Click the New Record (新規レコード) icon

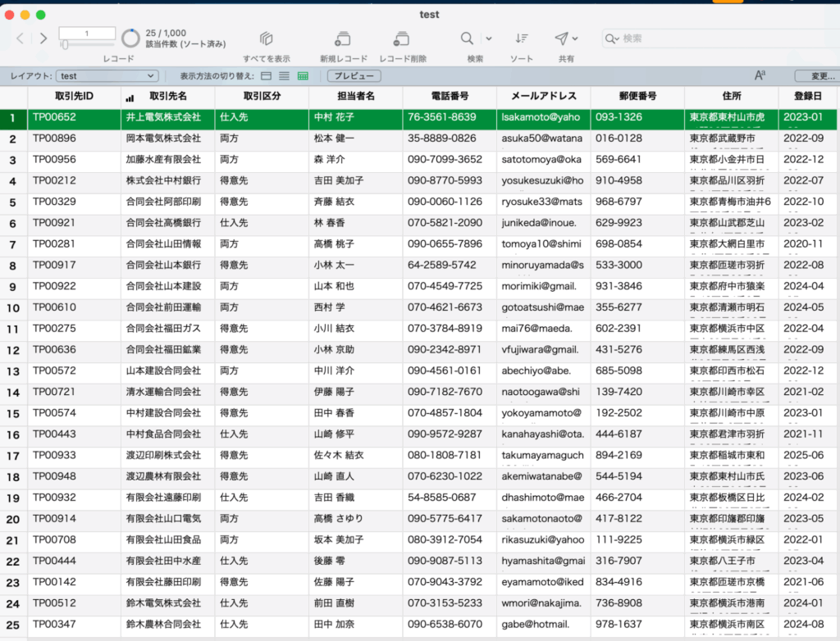(x=344, y=39)
